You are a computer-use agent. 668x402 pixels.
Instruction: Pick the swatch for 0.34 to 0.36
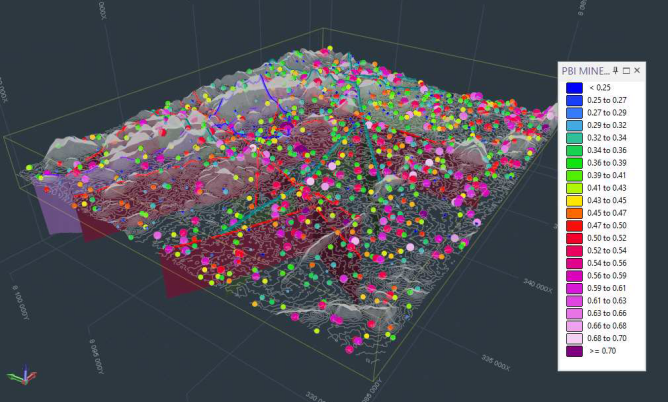[574, 150]
